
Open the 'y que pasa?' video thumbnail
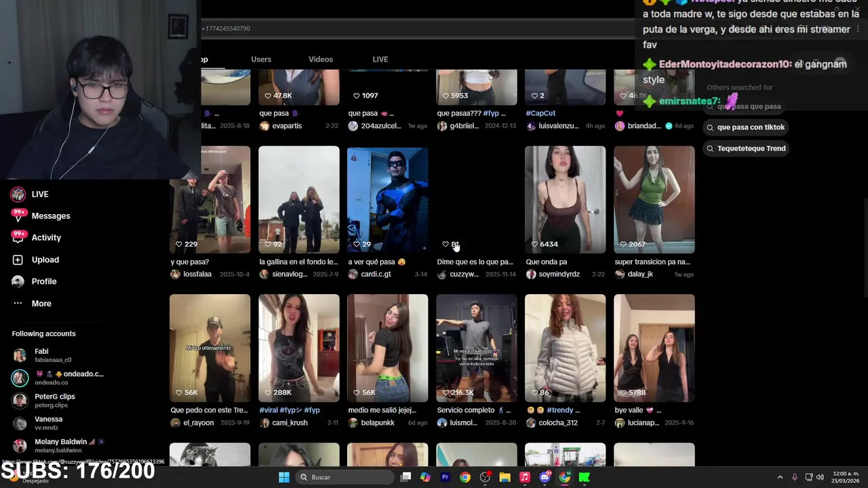click(210, 200)
